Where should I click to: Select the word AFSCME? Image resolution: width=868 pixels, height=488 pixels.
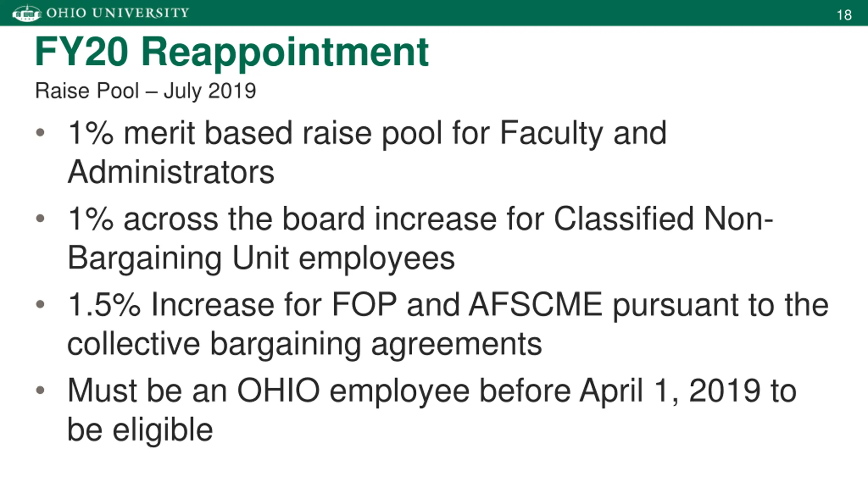tap(535, 305)
